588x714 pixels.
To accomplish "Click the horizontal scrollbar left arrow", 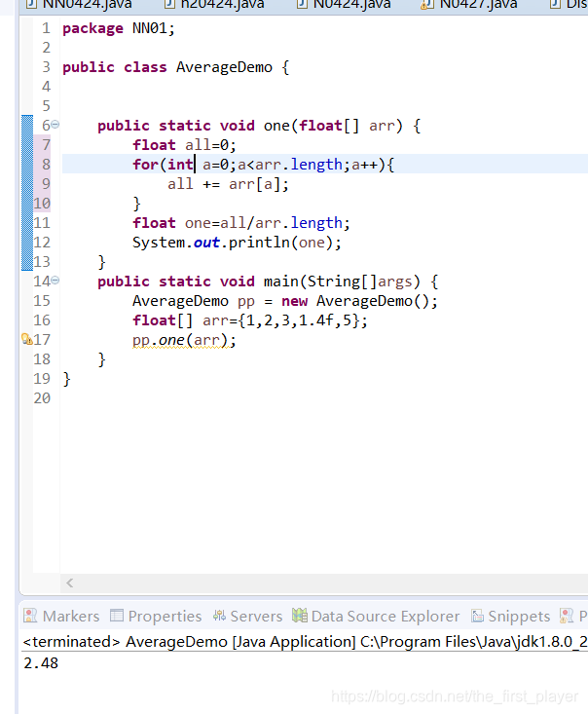I will point(70,582).
